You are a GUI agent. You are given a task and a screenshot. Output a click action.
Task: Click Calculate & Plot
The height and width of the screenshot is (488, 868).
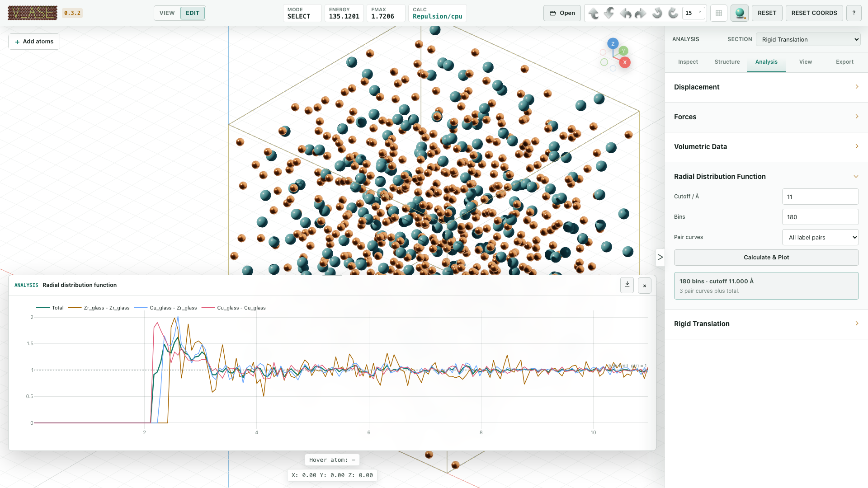pyautogui.click(x=766, y=258)
